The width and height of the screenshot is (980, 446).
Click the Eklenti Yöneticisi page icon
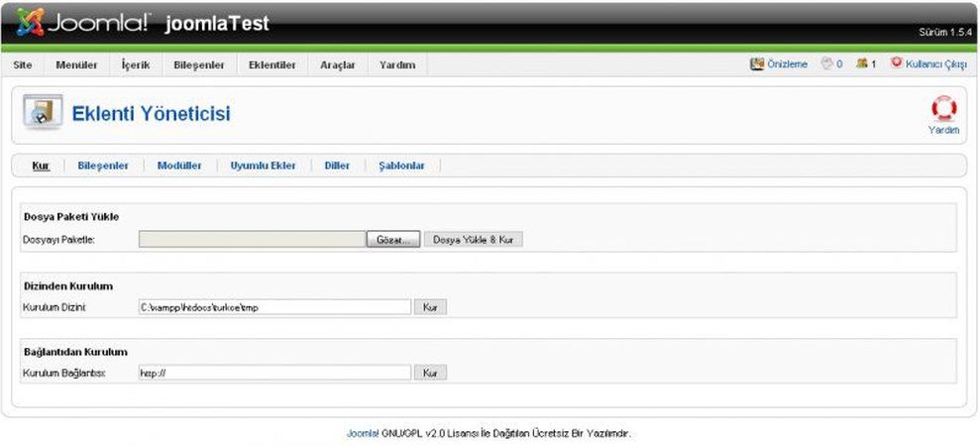click(43, 113)
